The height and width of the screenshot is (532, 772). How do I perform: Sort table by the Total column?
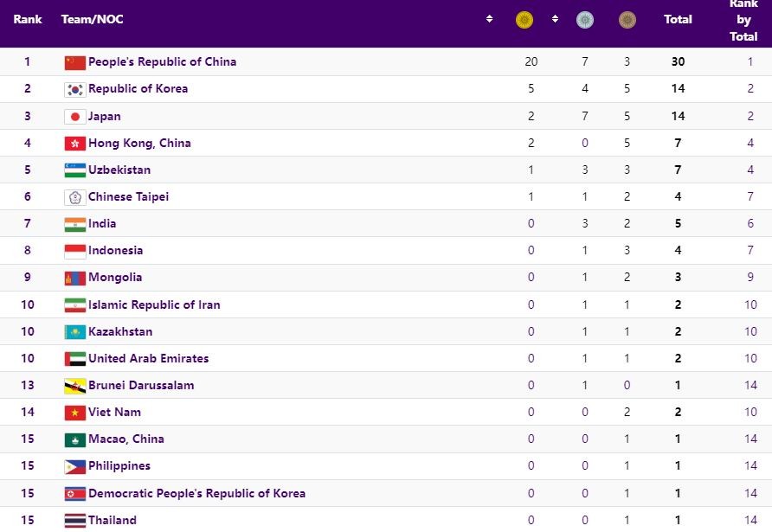(x=678, y=19)
